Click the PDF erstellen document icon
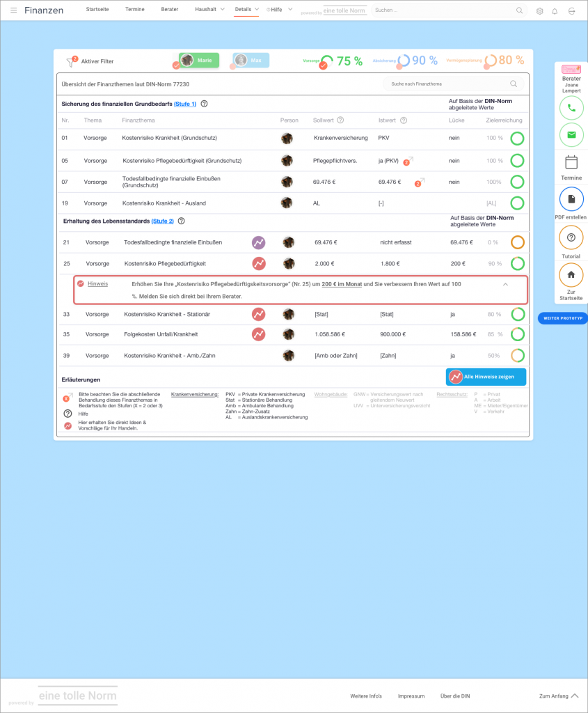588x713 pixels. (x=571, y=199)
